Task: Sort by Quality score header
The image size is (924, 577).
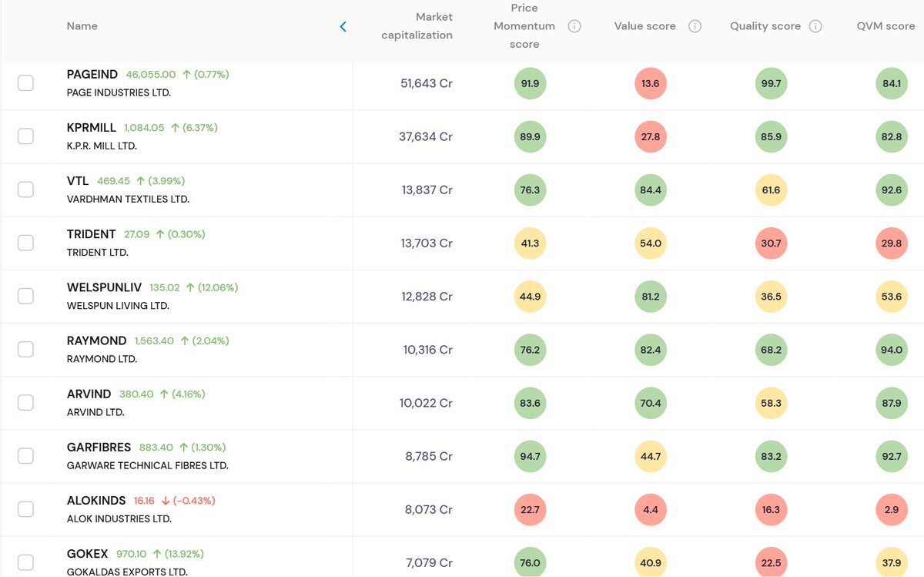Action: 765,26
